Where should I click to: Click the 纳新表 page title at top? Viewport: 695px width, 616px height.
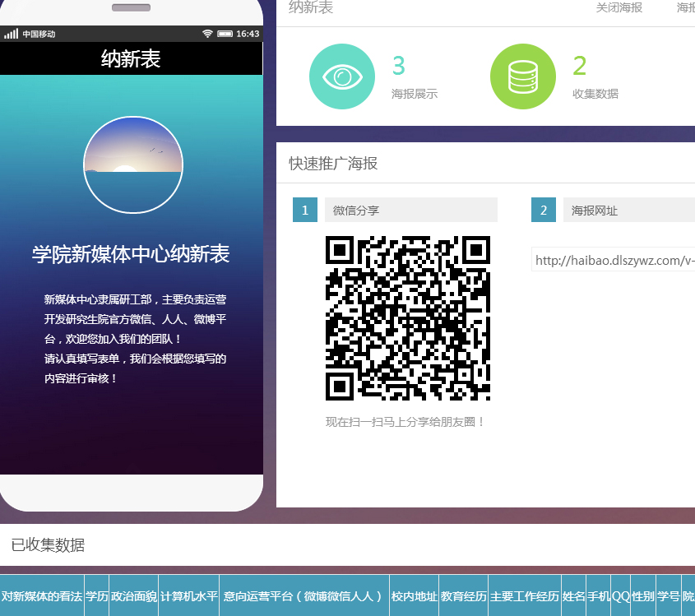(311, 7)
